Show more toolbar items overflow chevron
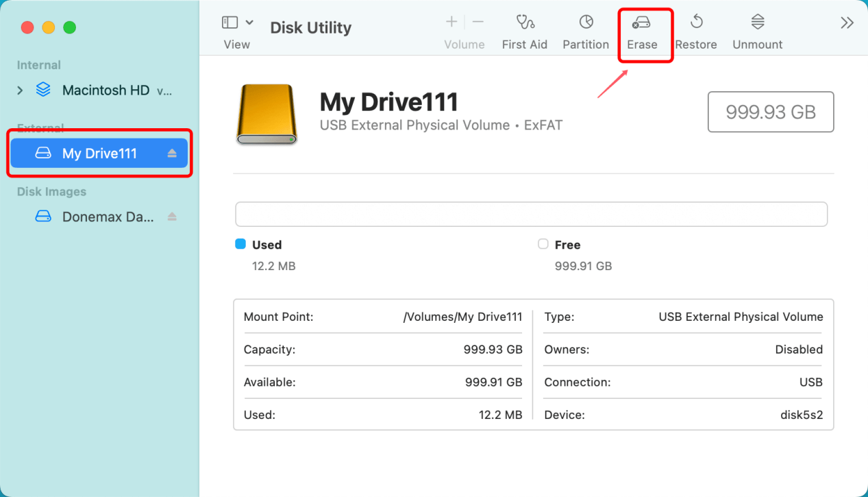868x497 pixels. coord(847,23)
